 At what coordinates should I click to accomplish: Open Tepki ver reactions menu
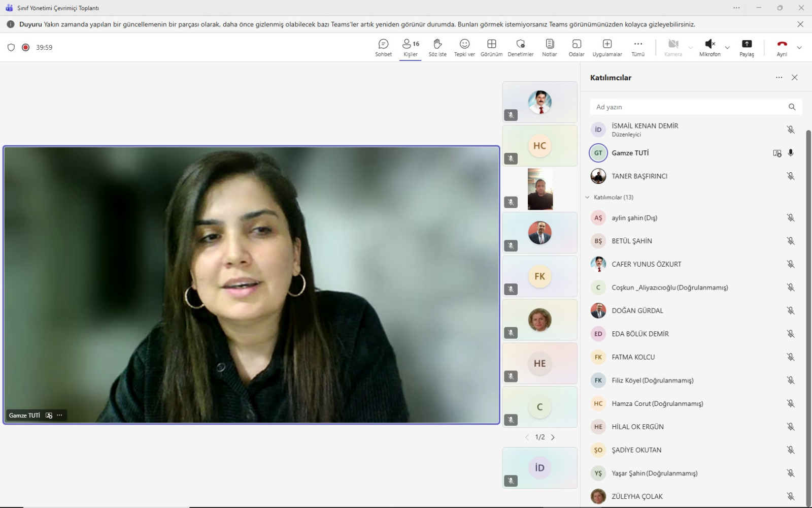coord(464,47)
